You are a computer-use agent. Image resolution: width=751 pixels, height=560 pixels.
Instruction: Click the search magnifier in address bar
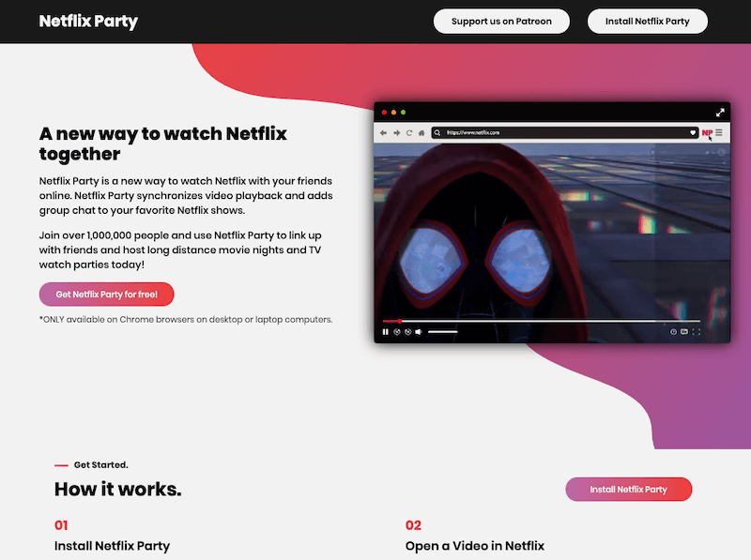437,133
